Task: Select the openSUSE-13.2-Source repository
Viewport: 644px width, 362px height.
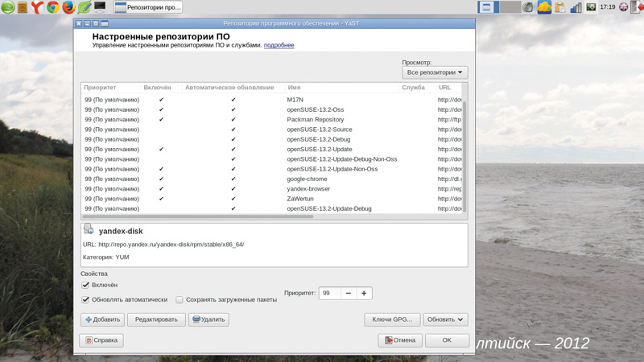Action: (272, 130)
